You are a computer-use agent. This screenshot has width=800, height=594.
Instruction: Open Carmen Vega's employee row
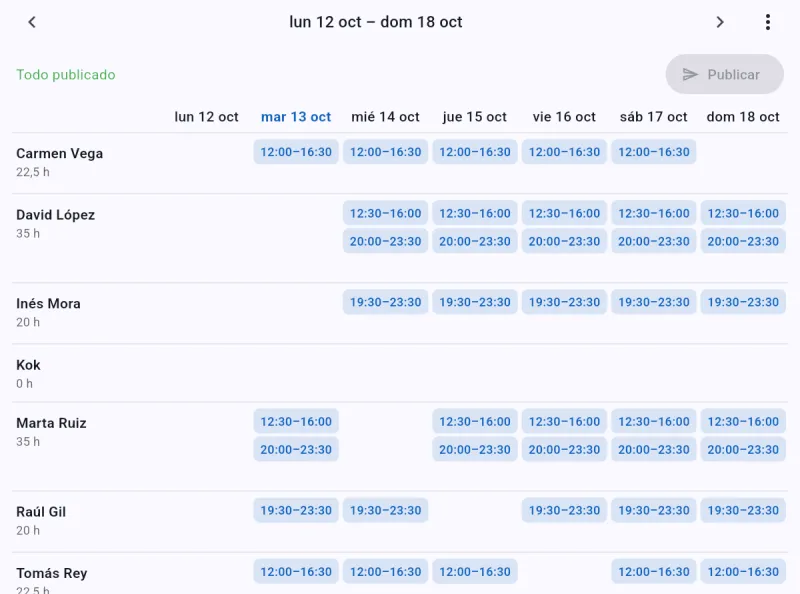400,163
